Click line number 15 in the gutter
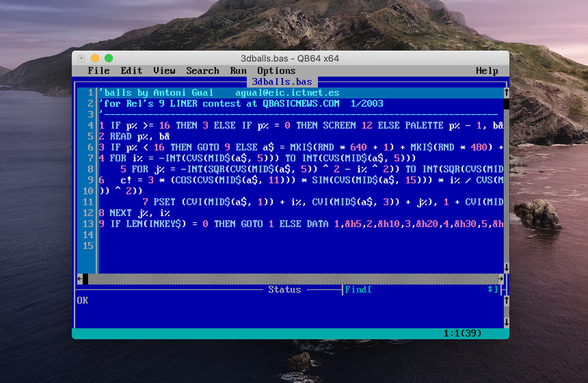 (x=88, y=246)
